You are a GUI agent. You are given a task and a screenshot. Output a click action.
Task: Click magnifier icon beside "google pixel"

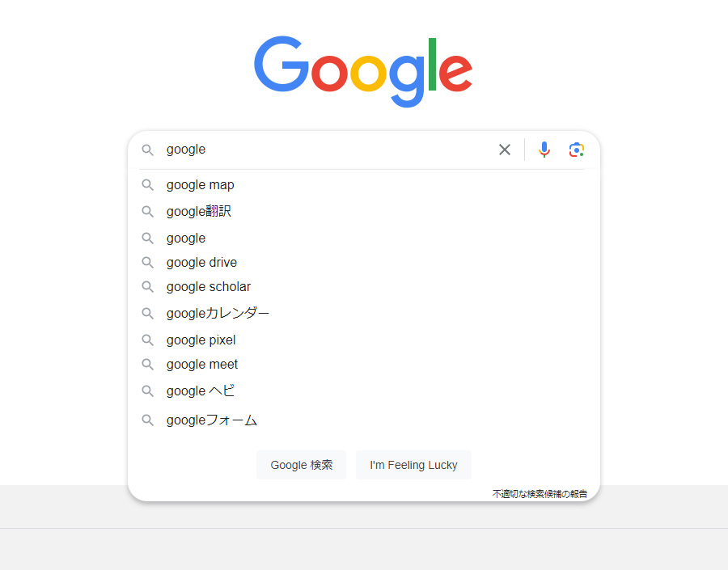(147, 340)
